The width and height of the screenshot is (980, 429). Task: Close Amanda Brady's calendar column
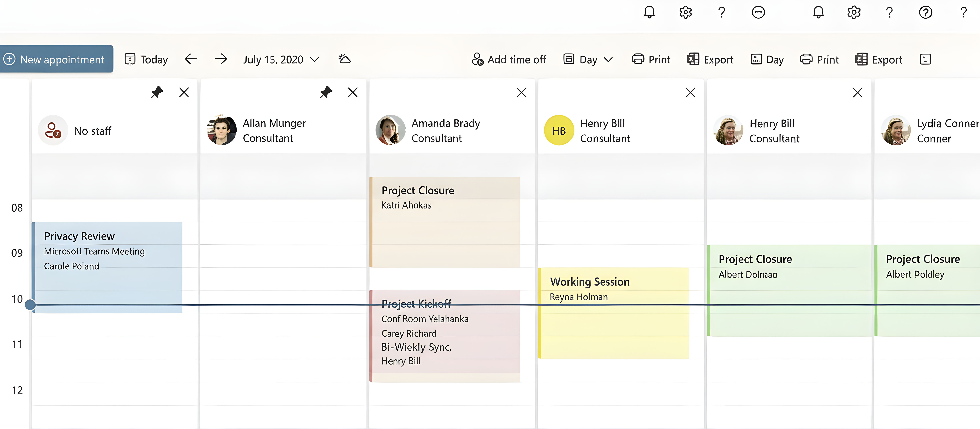521,93
